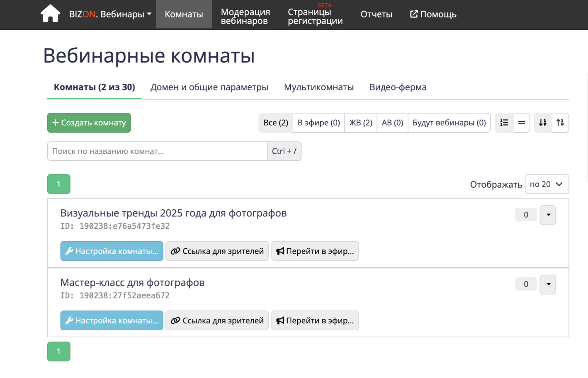
Task: Click ID 190238:e76a5473fe32 text
Action: [x=115, y=226]
